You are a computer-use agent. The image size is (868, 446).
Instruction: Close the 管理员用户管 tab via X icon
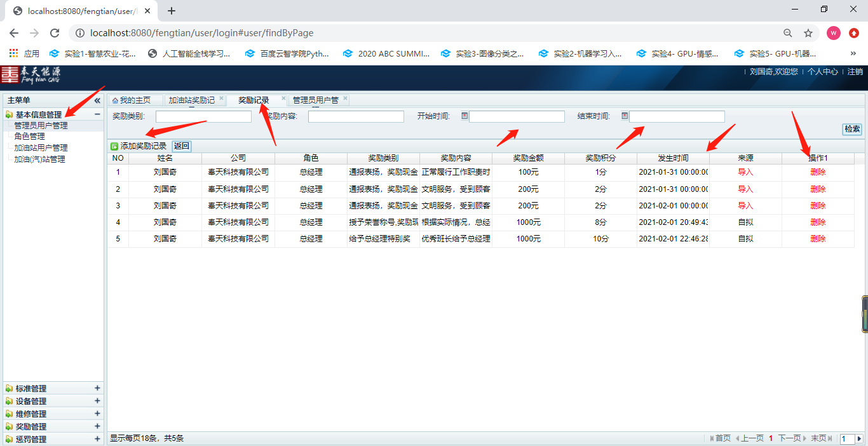345,98
